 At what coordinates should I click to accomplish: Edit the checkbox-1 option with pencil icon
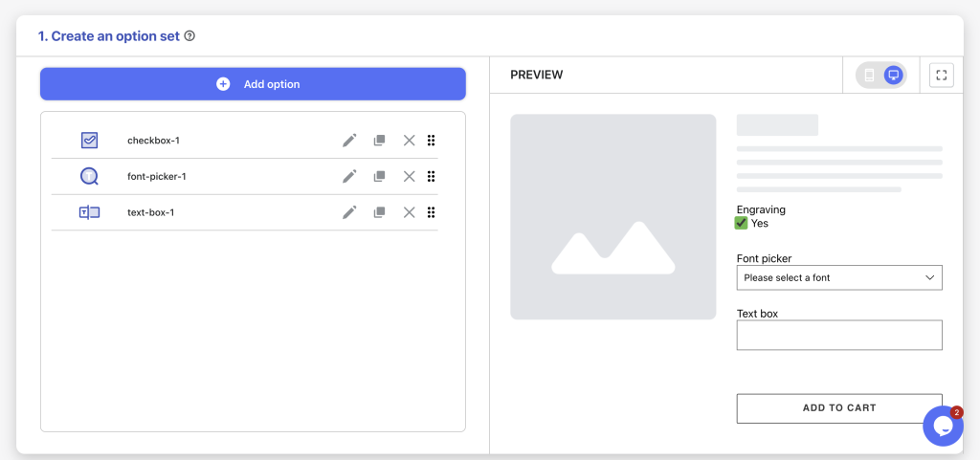(x=349, y=141)
